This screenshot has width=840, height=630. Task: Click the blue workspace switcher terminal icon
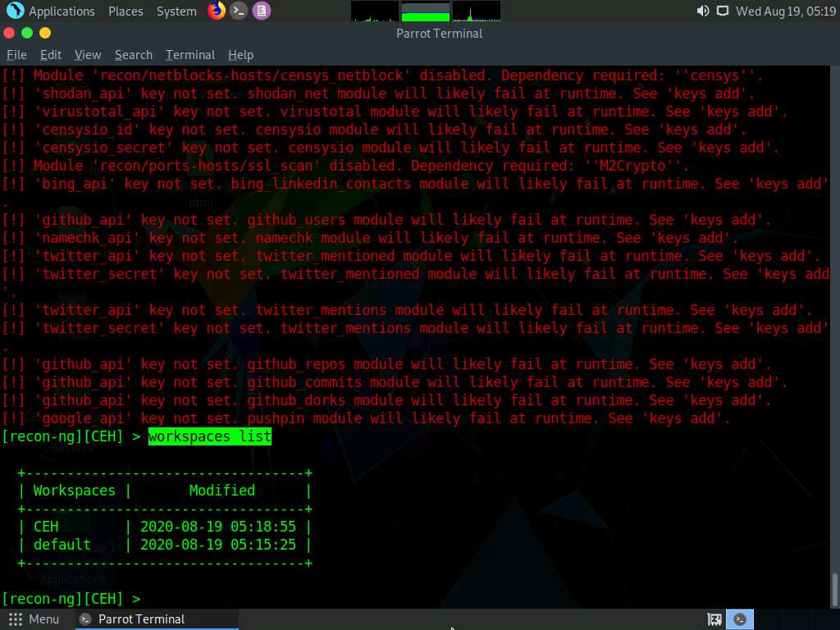(x=740, y=619)
